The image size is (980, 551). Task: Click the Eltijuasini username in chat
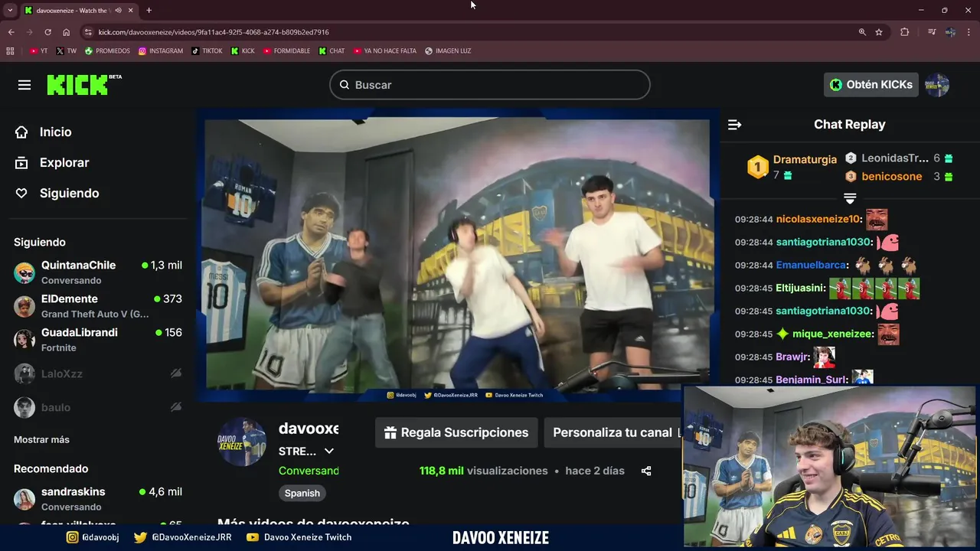tap(801, 288)
